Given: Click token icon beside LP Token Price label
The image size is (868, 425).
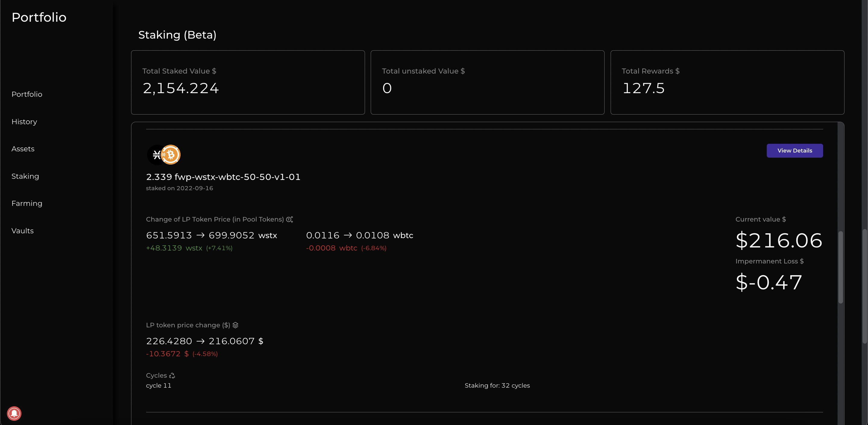Looking at the screenshot, I should (x=289, y=219).
